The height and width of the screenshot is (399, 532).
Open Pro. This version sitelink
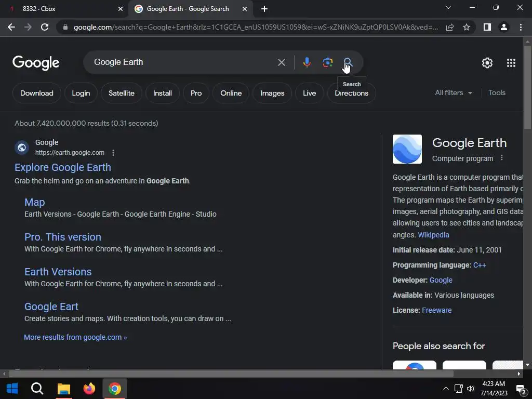[x=63, y=237]
